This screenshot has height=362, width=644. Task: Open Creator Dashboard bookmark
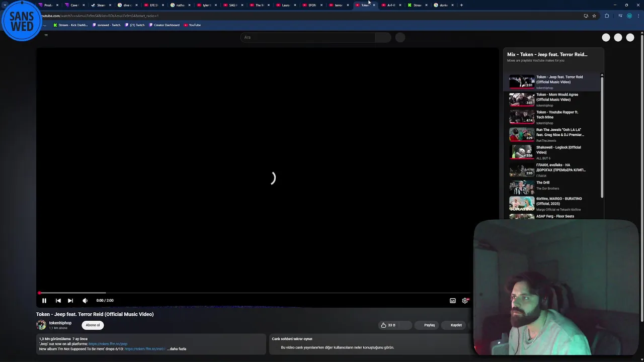[165, 25]
